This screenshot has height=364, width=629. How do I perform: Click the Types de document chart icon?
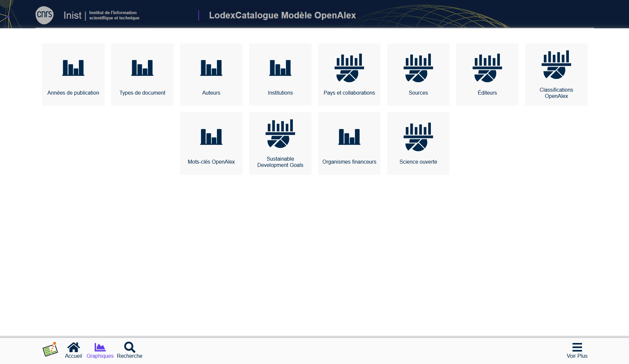[142, 68]
